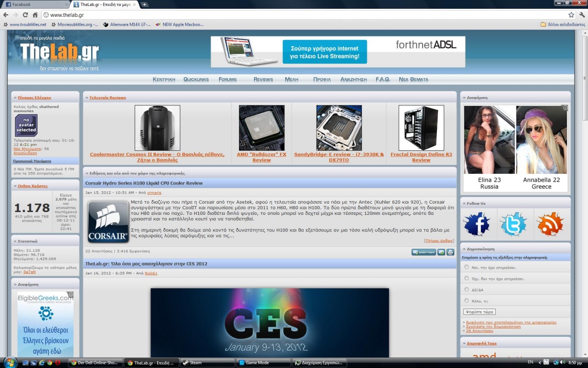Click the browser forward arrow
Image resolution: width=588 pixels, height=368 pixels.
16,15
